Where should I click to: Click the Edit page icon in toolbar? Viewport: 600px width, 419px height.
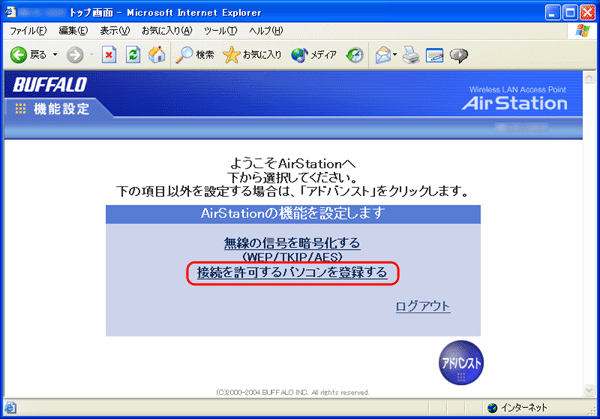coord(435,55)
